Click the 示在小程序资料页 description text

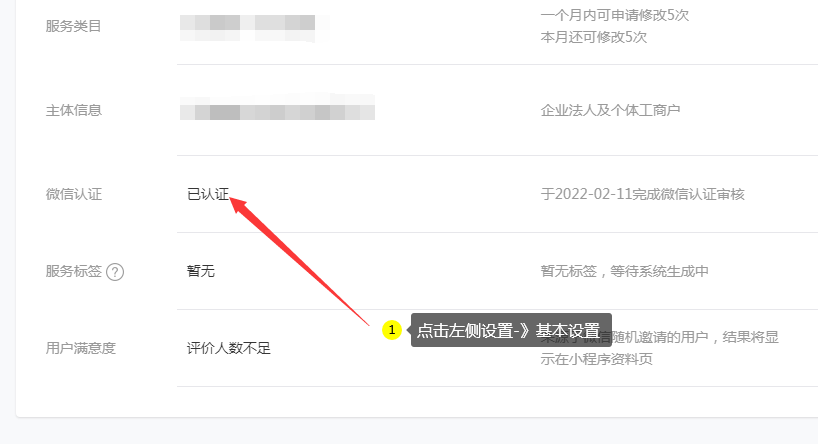point(596,359)
